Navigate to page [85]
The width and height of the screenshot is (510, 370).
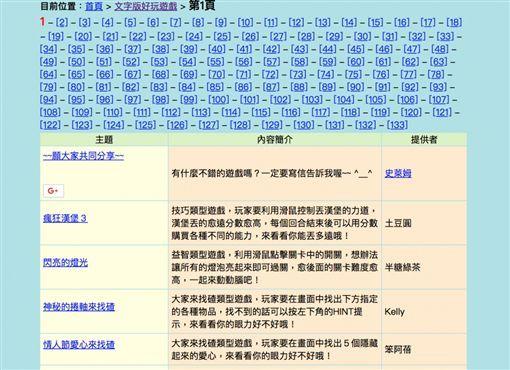[x=215, y=87]
